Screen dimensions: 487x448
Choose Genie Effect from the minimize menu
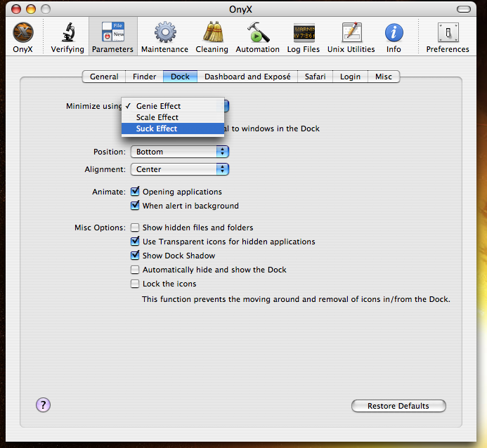click(173, 106)
